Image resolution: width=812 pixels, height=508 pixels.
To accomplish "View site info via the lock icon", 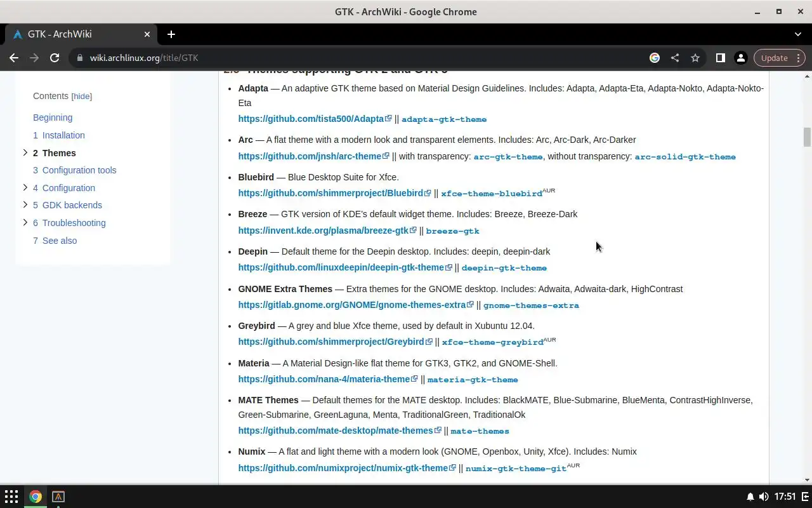I will pos(79,58).
